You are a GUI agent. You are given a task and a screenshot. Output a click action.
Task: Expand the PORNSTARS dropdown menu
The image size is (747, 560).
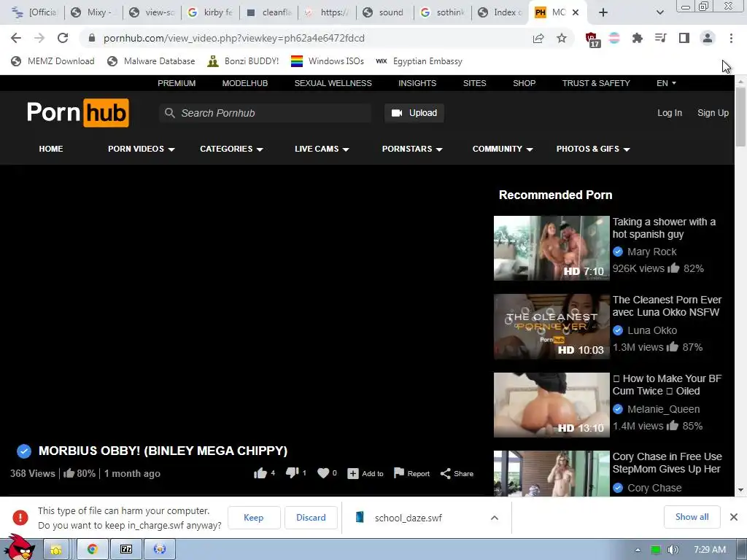(412, 149)
